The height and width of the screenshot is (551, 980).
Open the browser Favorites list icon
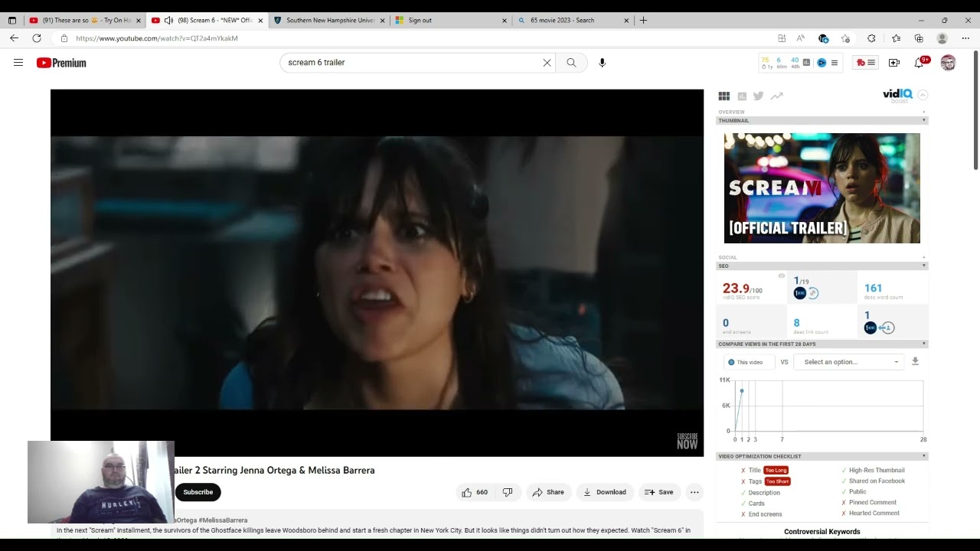point(896,38)
